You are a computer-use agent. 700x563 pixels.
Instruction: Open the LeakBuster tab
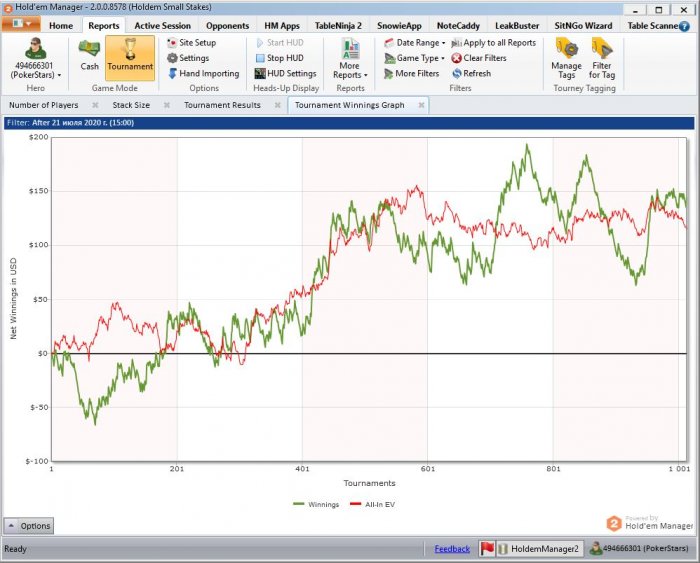click(x=517, y=26)
